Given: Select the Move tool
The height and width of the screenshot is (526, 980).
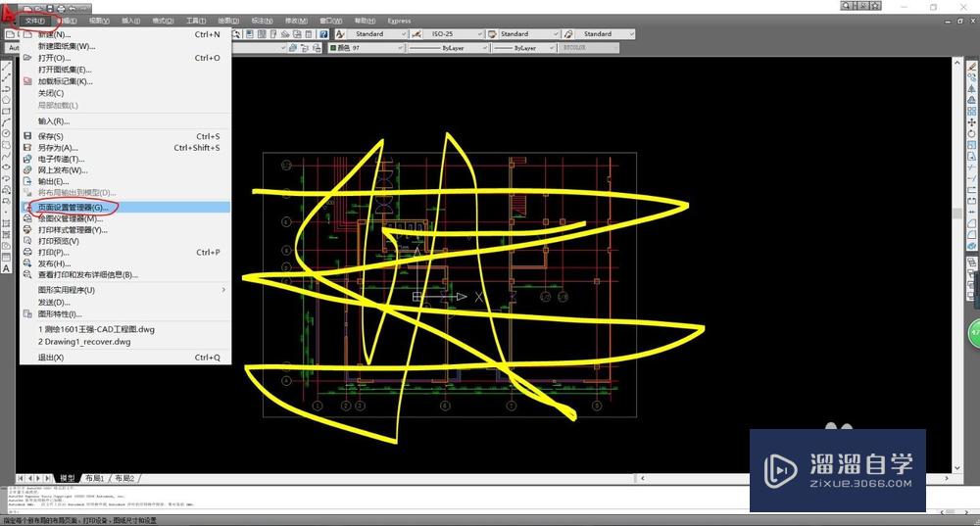Looking at the screenshot, I should pyautogui.click(x=972, y=122).
